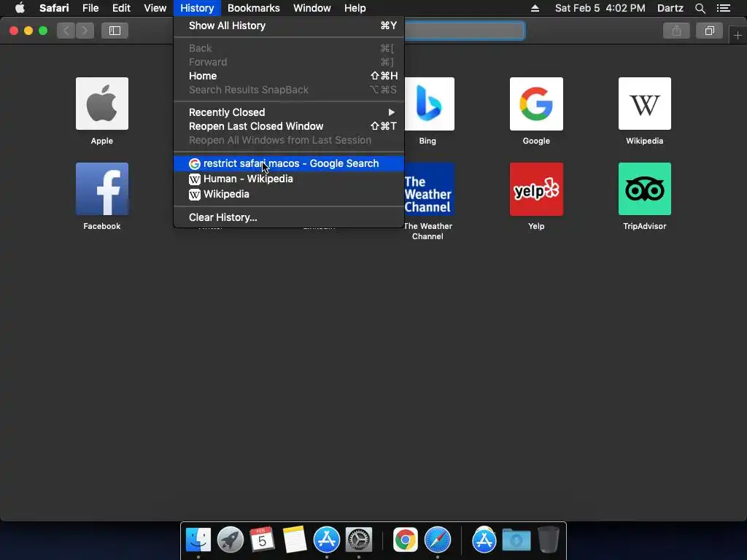Click the Dartz user name in menu bar

[670, 8]
